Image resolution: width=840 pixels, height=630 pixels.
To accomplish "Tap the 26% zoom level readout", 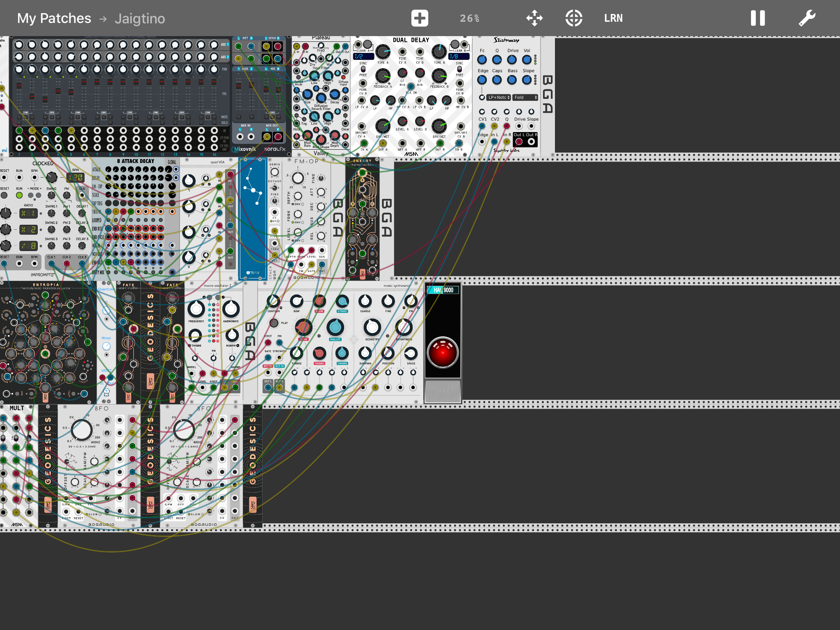I will (470, 18).
